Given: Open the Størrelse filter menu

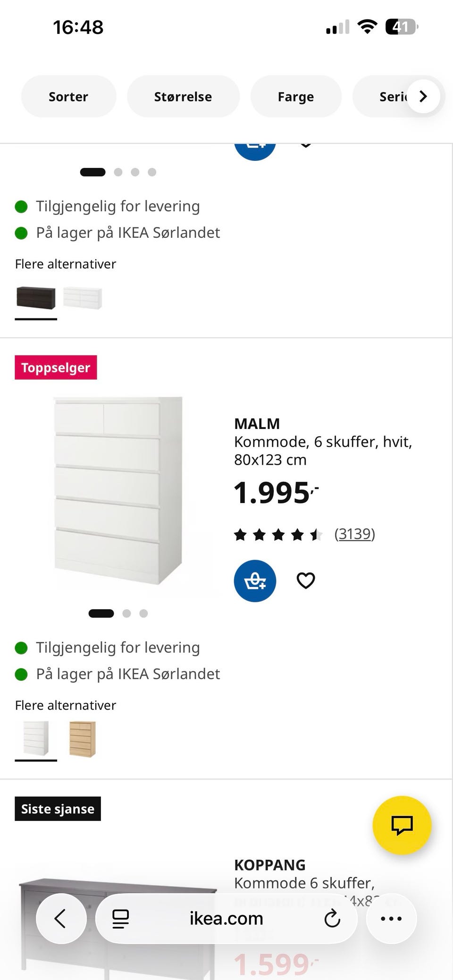Looking at the screenshot, I should pos(183,96).
